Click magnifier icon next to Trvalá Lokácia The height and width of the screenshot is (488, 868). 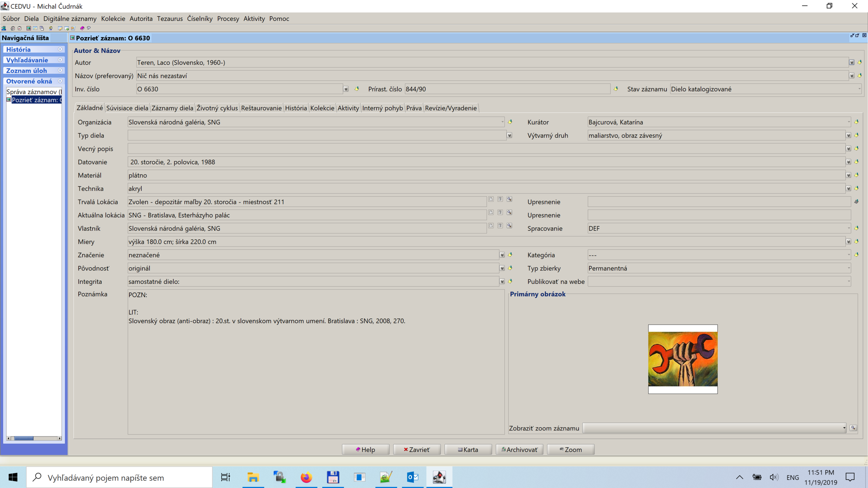(509, 199)
